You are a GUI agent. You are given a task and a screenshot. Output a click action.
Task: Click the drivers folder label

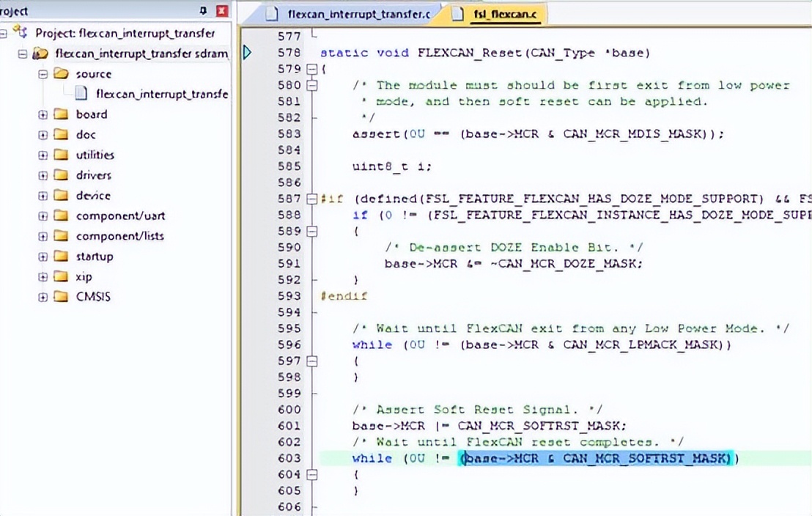pyautogui.click(x=93, y=175)
